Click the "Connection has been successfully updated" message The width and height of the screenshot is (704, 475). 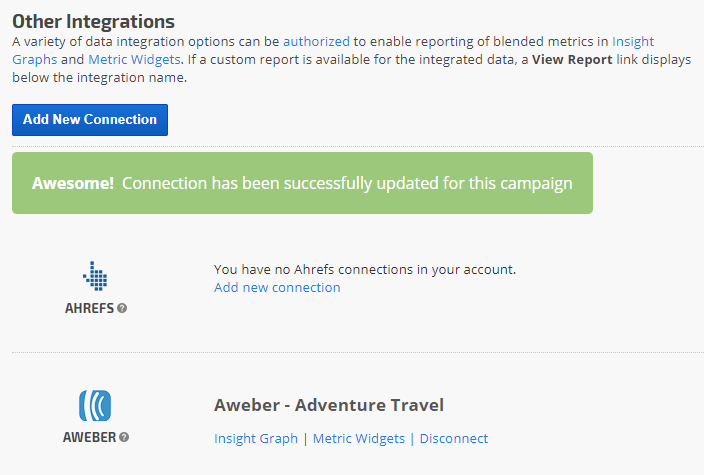pos(347,184)
